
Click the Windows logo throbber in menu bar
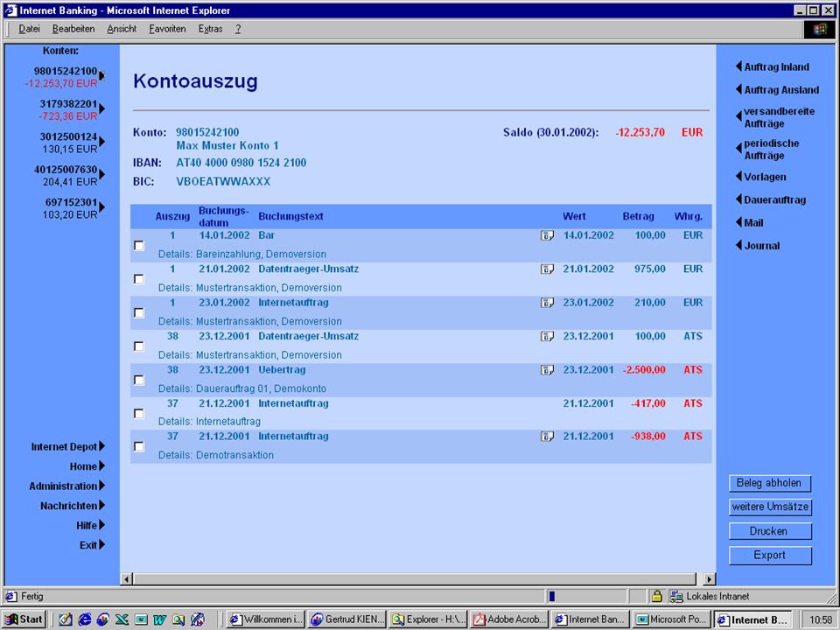click(x=820, y=29)
